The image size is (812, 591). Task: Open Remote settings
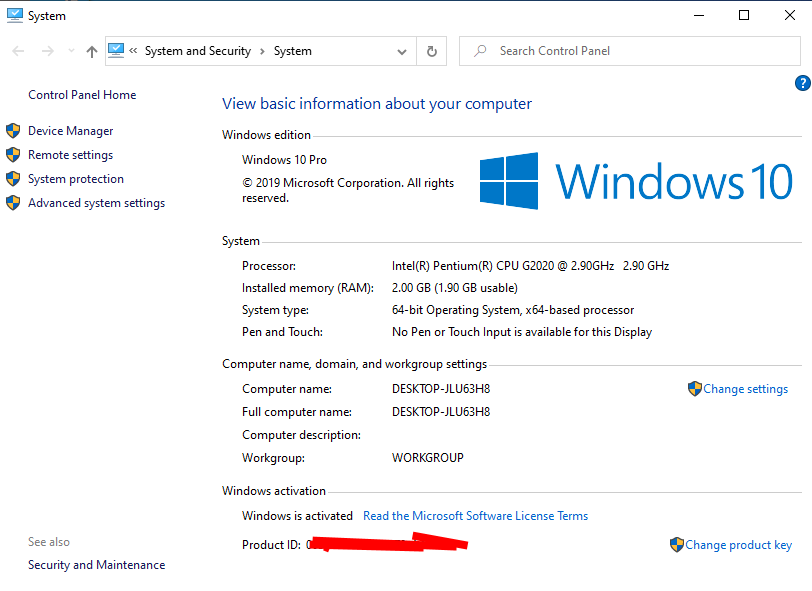click(x=70, y=155)
